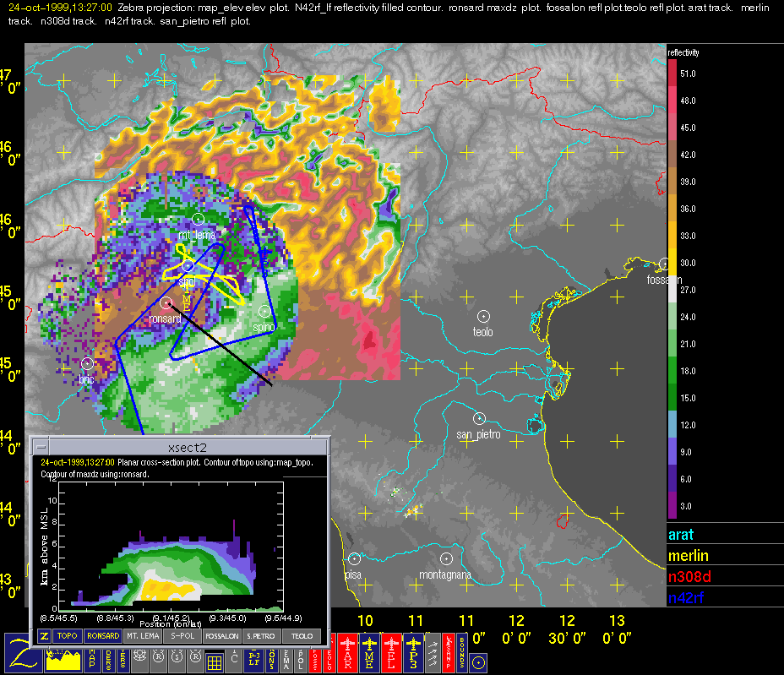The height and width of the screenshot is (675, 784).
Task: Click the 51.0 red reflectivity color swatch
Action: pos(672,73)
